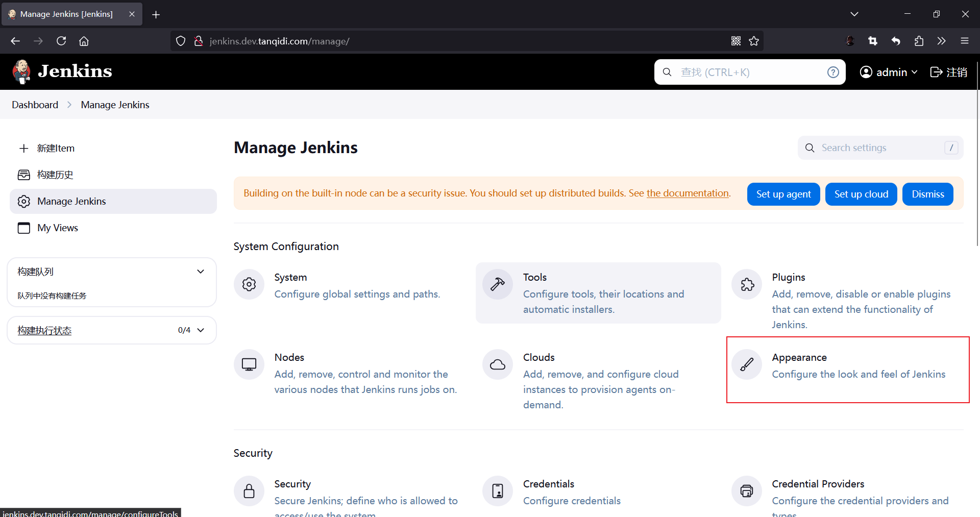Log out with 注销 button
980x517 pixels.
pyautogui.click(x=949, y=72)
